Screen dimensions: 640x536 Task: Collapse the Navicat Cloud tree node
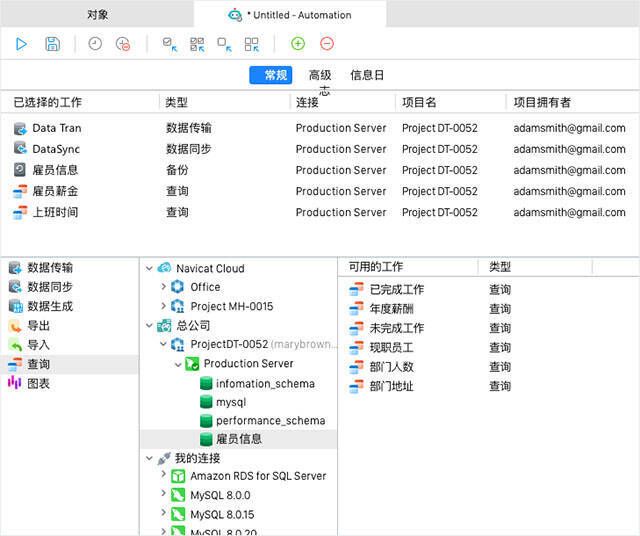click(x=150, y=268)
